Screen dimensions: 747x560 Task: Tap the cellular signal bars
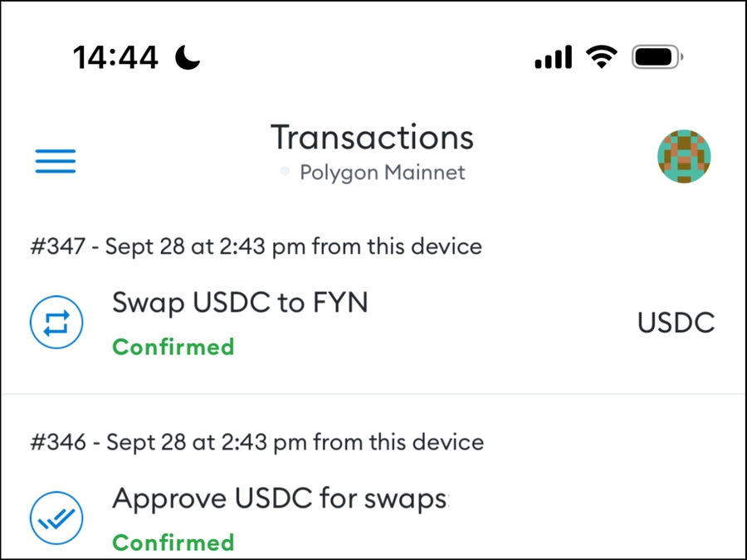click(x=553, y=57)
